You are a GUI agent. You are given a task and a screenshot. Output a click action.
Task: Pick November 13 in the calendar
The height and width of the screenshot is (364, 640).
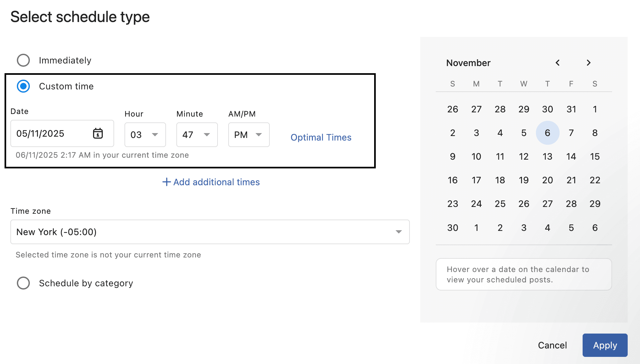click(x=547, y=156)
